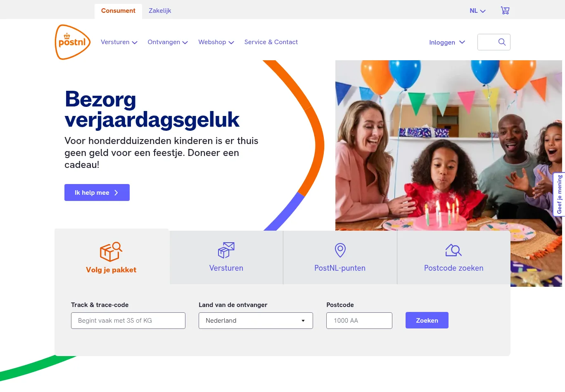Switch to the Consument tab
This screenshot has width=565, height=392.
coord(118,11)
